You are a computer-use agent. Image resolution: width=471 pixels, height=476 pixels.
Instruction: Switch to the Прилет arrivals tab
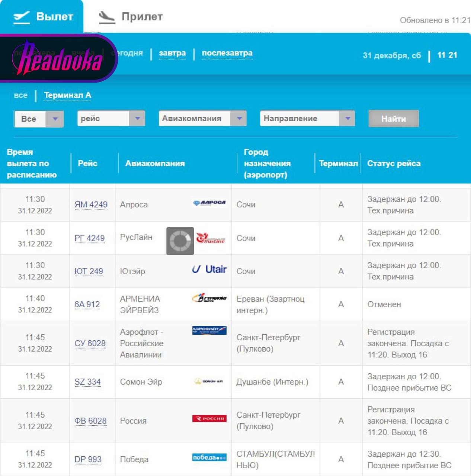pos(131,17)
